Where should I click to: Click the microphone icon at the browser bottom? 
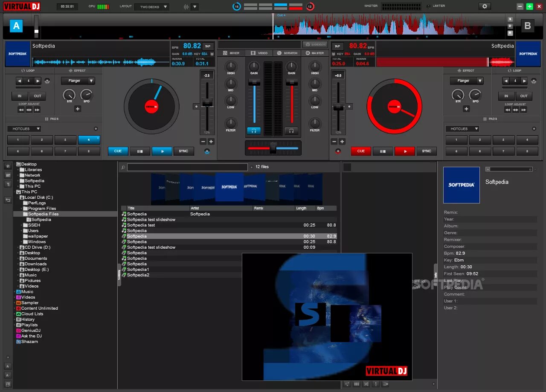coord(376,384)
